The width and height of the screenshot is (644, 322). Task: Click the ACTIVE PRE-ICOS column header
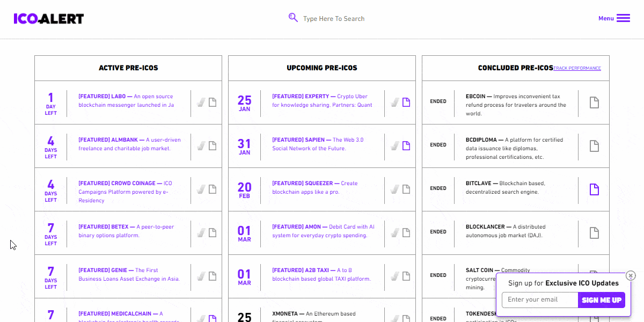click(x=128, y=68)
